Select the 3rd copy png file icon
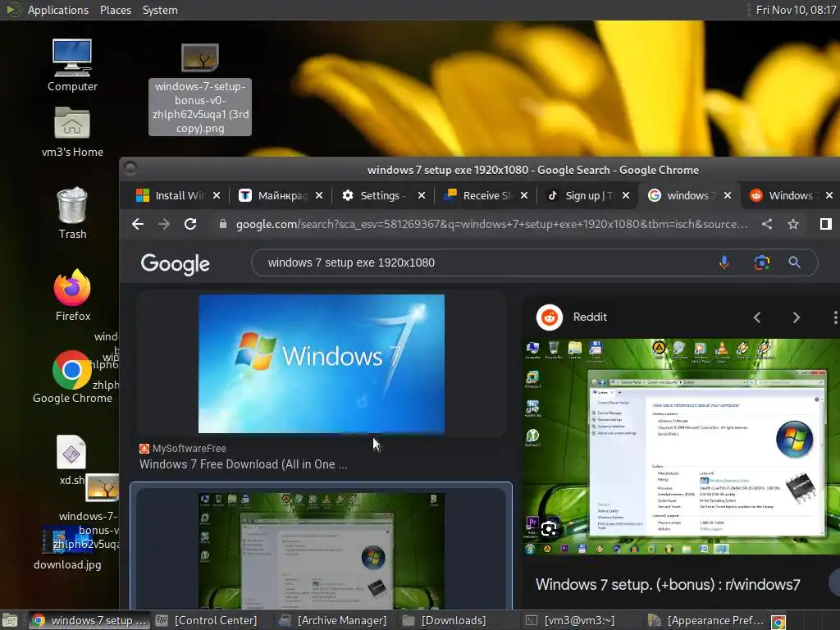The image size is (840, 630). coord(200,58)
